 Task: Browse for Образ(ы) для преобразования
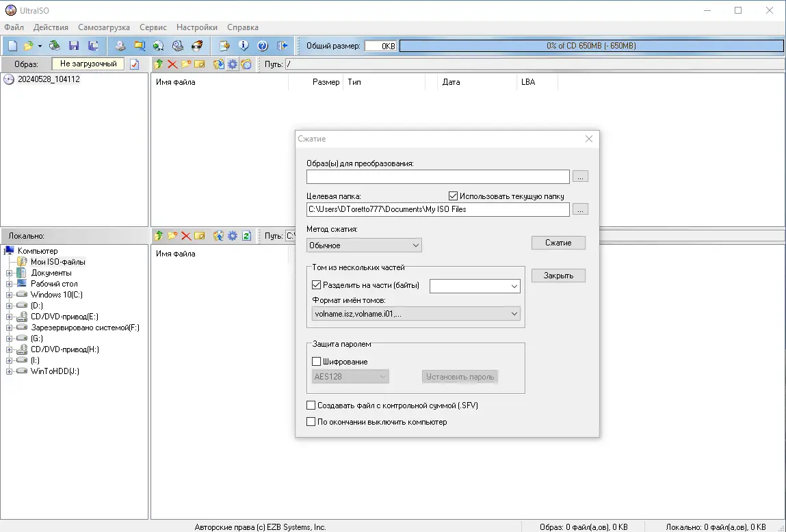[580, 176]
